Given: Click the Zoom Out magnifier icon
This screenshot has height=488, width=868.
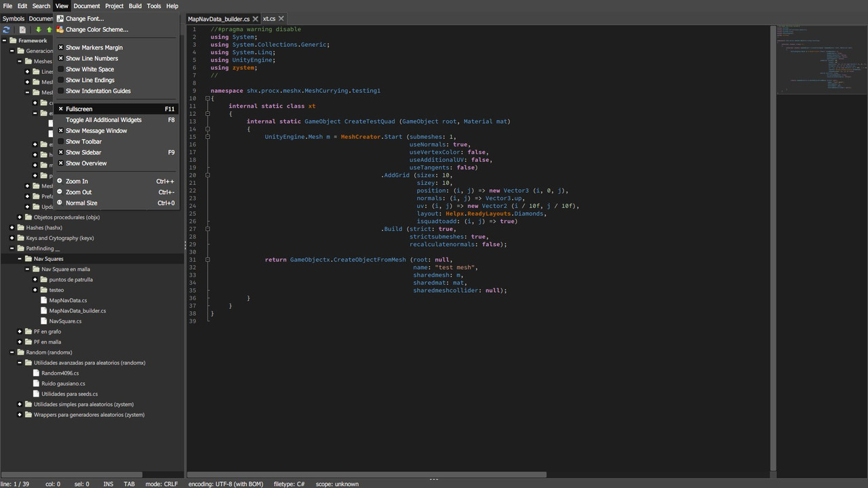Looking at the screenshot, I should pos(60,192).
